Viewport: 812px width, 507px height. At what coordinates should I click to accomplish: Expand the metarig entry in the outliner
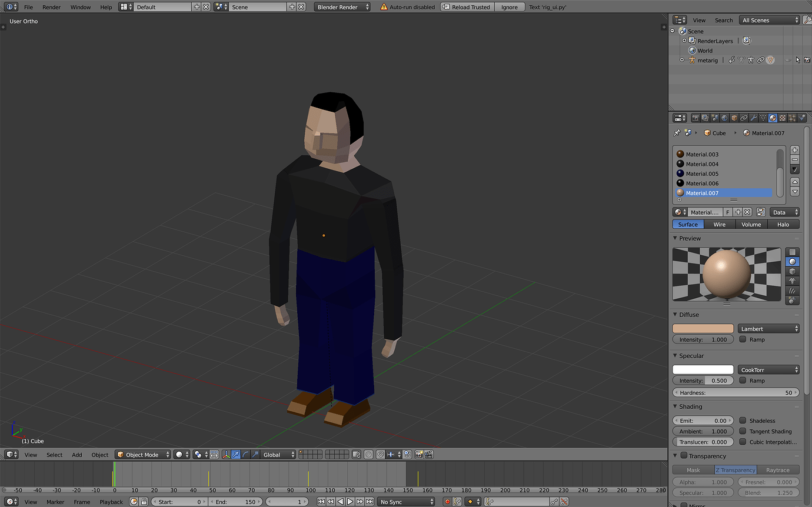pos(683,59)
